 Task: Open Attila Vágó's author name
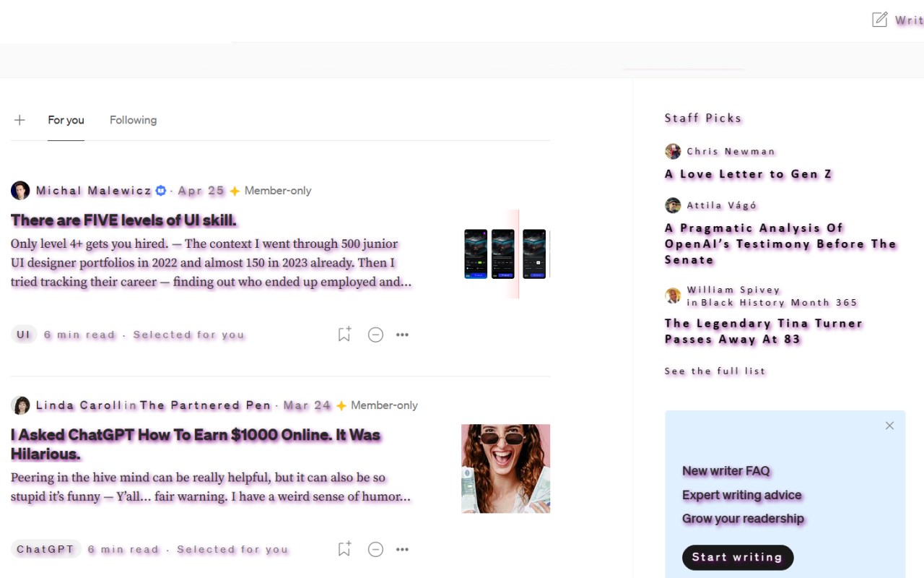(x=722, y=205)
